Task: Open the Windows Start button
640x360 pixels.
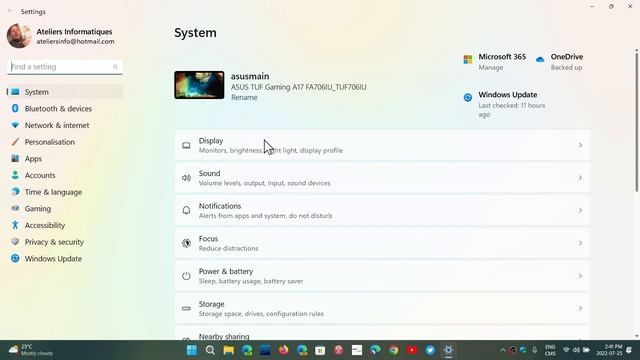Action: pos(192,350)
